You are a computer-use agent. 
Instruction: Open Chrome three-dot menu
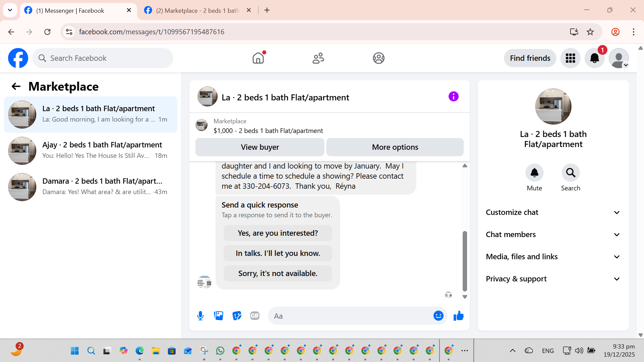(633, 32)
